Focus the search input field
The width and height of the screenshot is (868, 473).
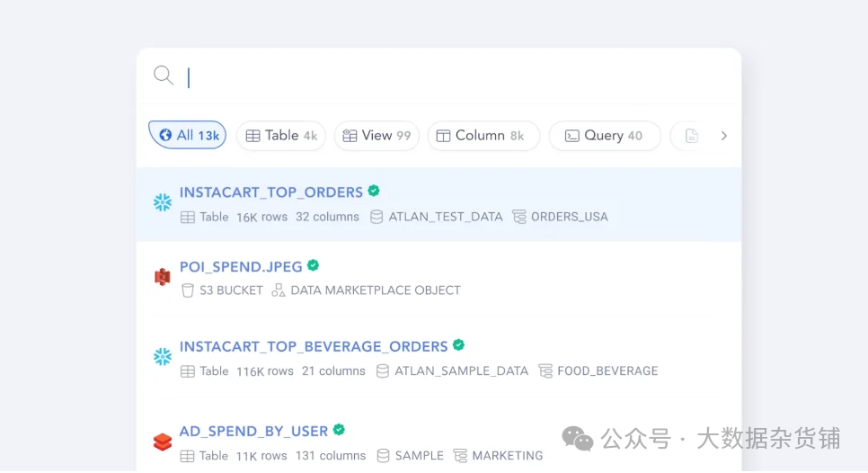click(x=449, y=77)
